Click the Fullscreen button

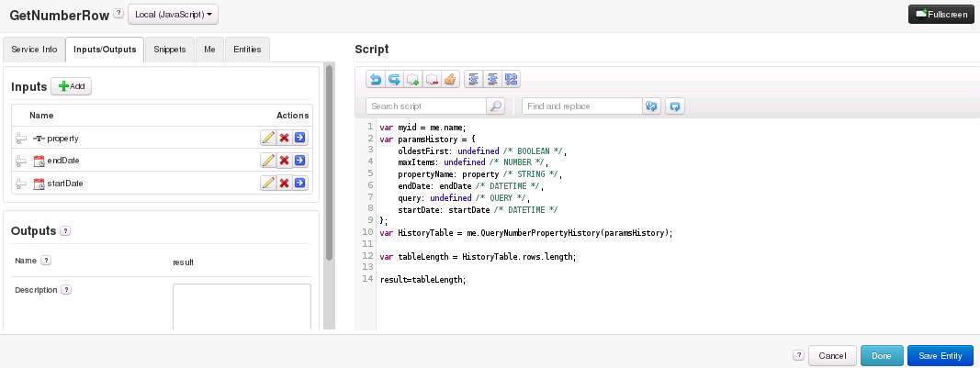(941, 15)
